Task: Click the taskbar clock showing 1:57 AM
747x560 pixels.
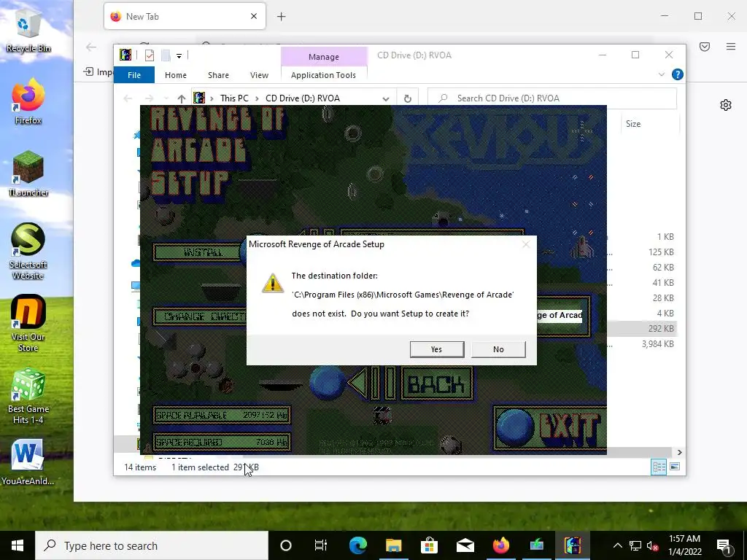Action: click(684, 545)
